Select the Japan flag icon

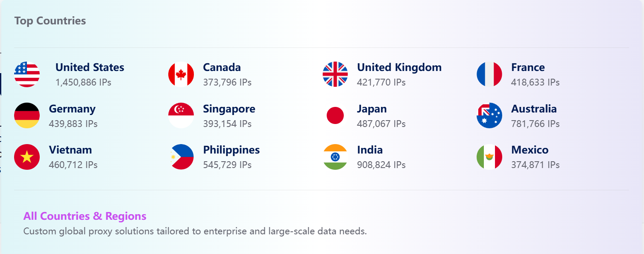click(335, 115)
